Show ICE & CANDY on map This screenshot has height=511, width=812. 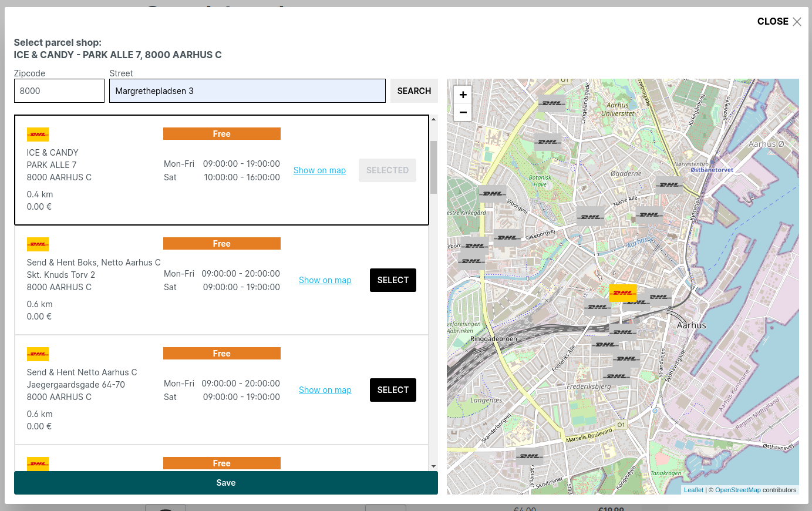click(x=319, y=170)
